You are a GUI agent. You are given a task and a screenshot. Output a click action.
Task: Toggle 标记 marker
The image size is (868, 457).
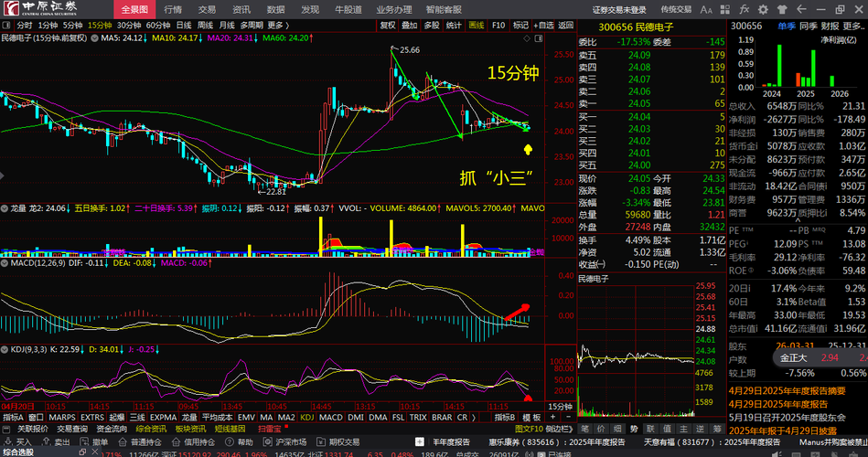tap(520, 25)
